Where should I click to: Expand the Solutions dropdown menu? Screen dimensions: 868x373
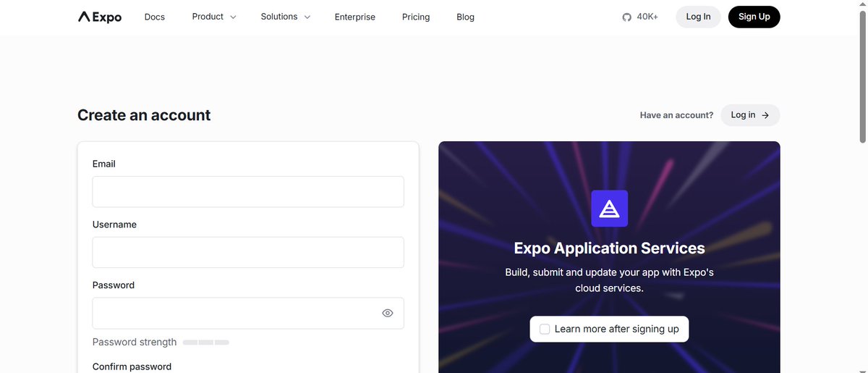coord(286,17)
